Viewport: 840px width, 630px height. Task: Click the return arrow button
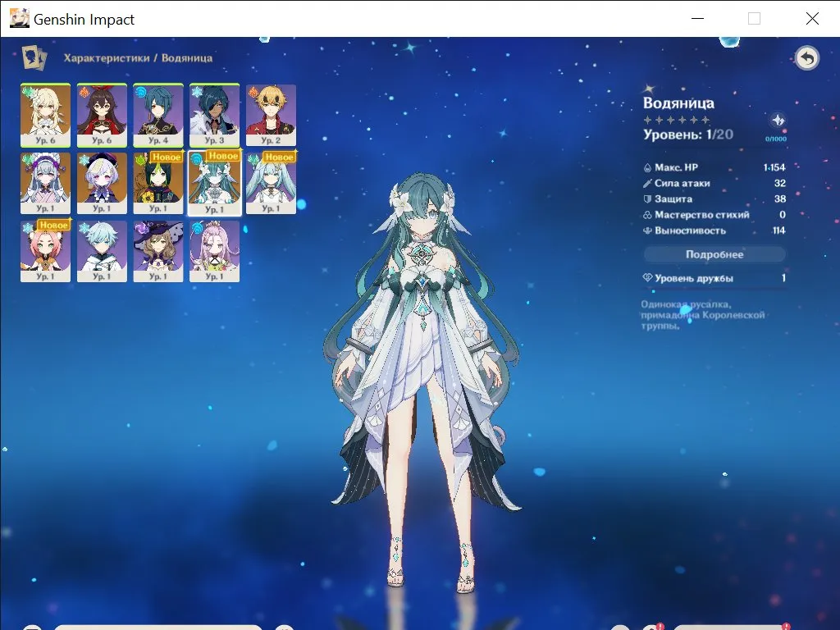[807, 58]
